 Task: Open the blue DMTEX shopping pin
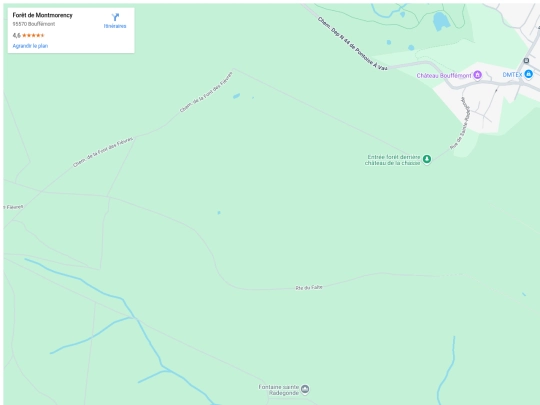528,74
